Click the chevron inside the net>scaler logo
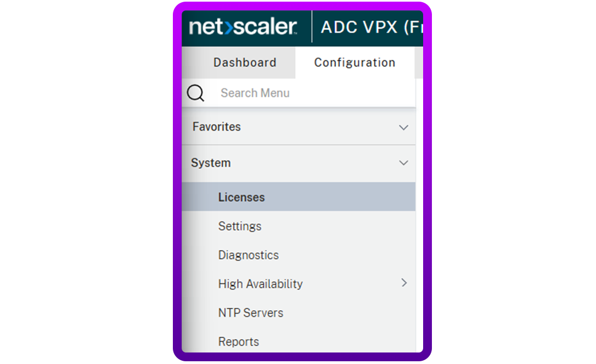 (227, 27)
